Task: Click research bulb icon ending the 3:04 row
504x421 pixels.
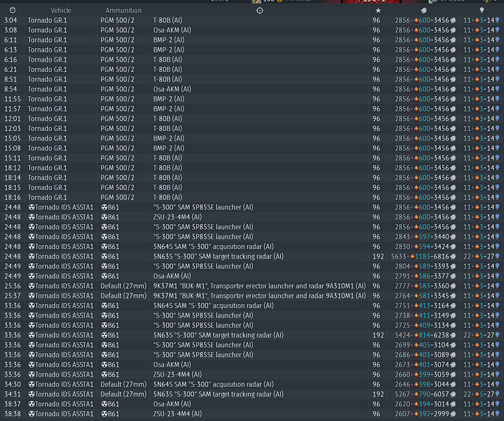Action: click(497, 21)
